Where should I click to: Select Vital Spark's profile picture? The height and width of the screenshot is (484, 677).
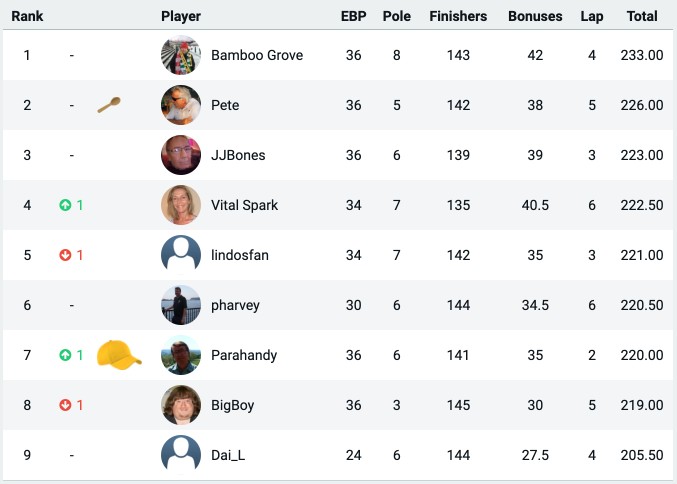[181, 205]
